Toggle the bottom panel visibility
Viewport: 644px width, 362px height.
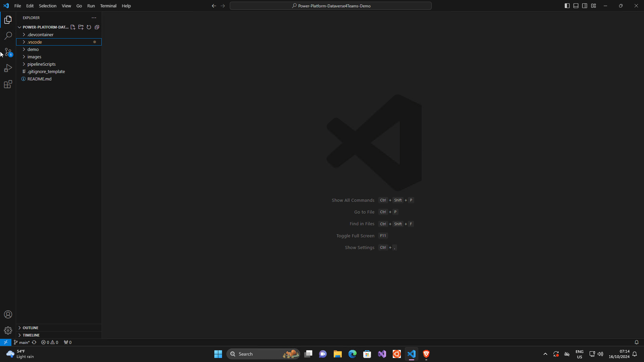tap(576, 6)
